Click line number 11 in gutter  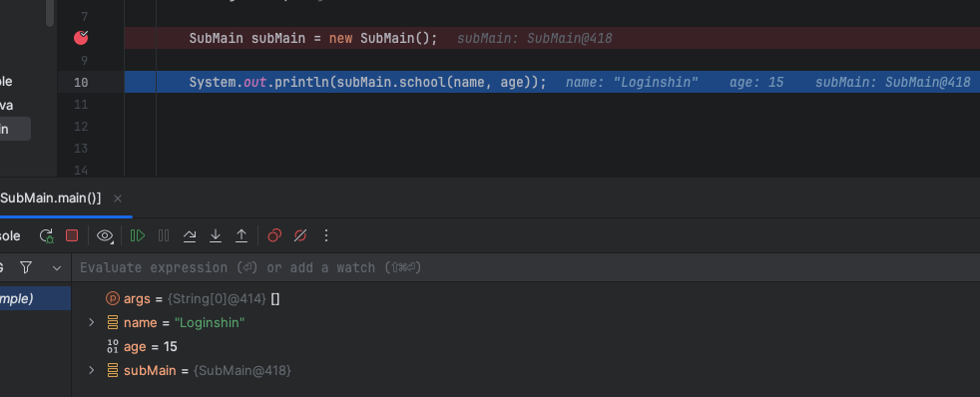pos(81,105)
